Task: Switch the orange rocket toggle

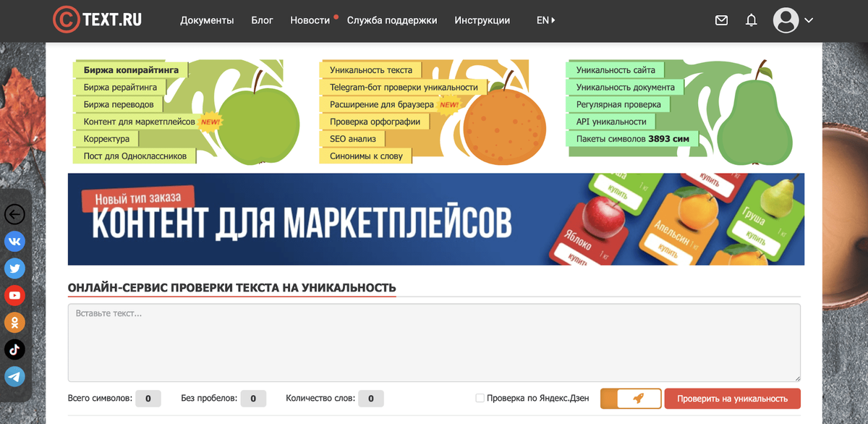Action: (x=630, y=398)
